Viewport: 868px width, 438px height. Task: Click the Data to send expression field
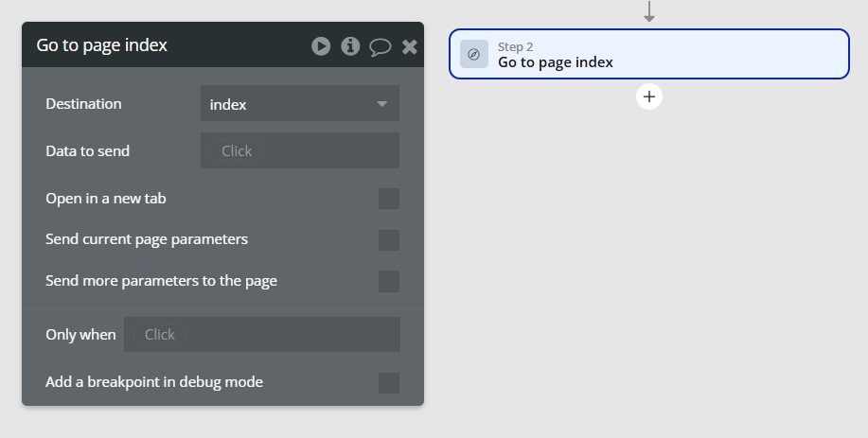[300, 150]
